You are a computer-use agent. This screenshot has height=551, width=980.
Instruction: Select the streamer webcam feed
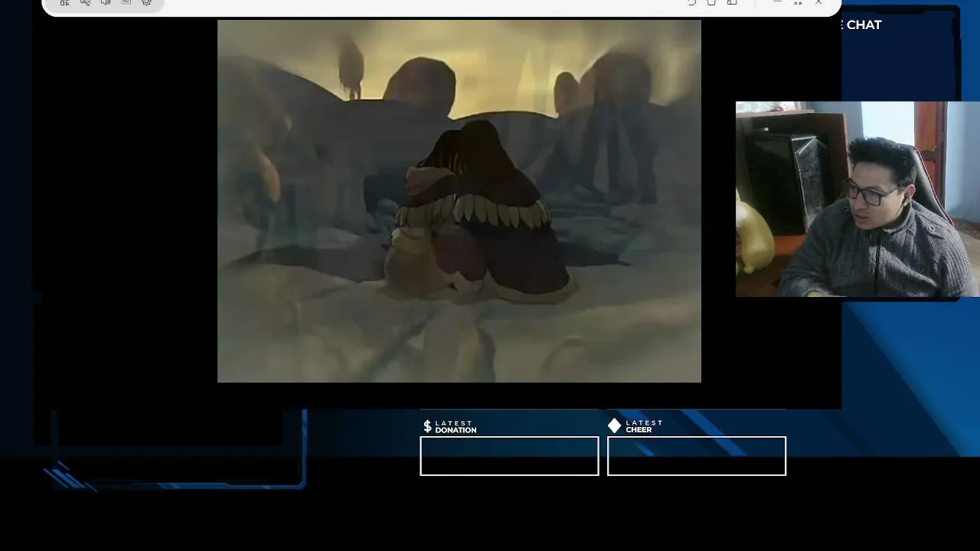(x=857, y=199)
